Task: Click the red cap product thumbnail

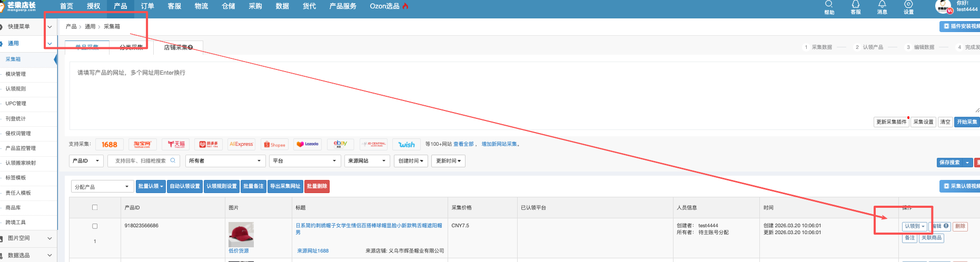Action: (x=241, y=235)
